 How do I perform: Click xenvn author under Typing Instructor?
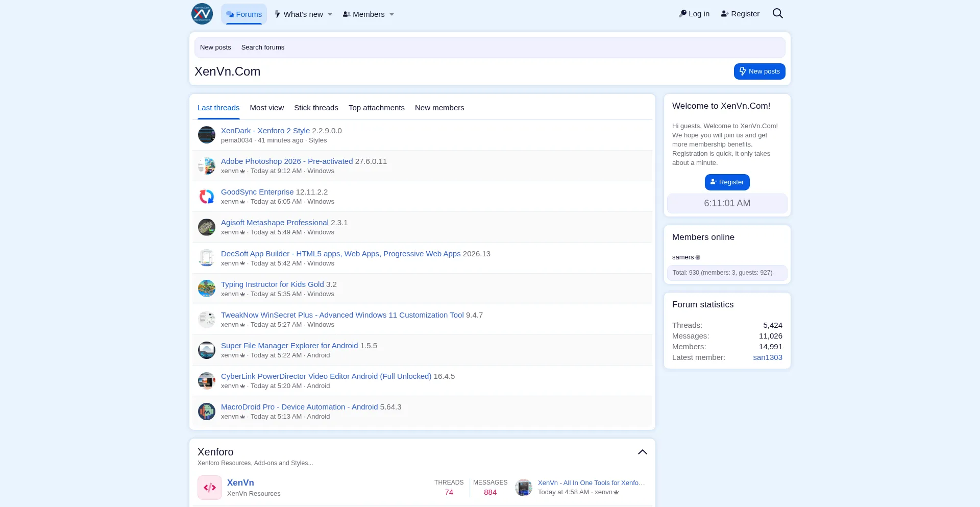click(230, 294)
